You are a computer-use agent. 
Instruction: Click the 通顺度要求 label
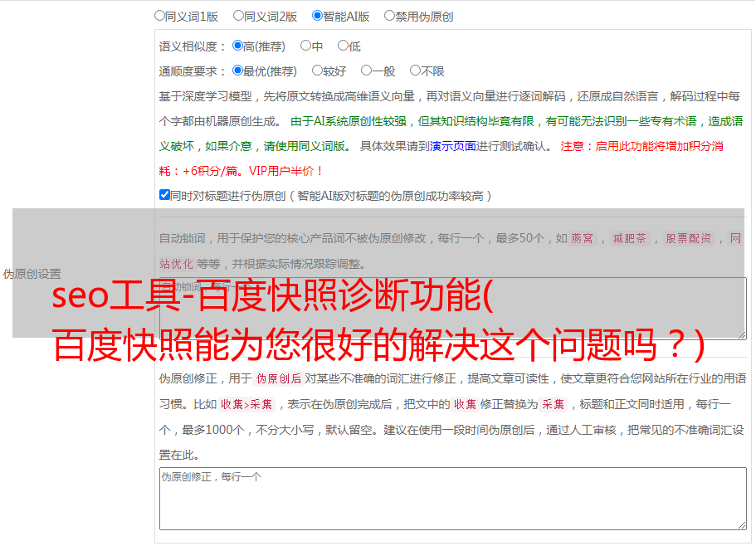[193, 71]
